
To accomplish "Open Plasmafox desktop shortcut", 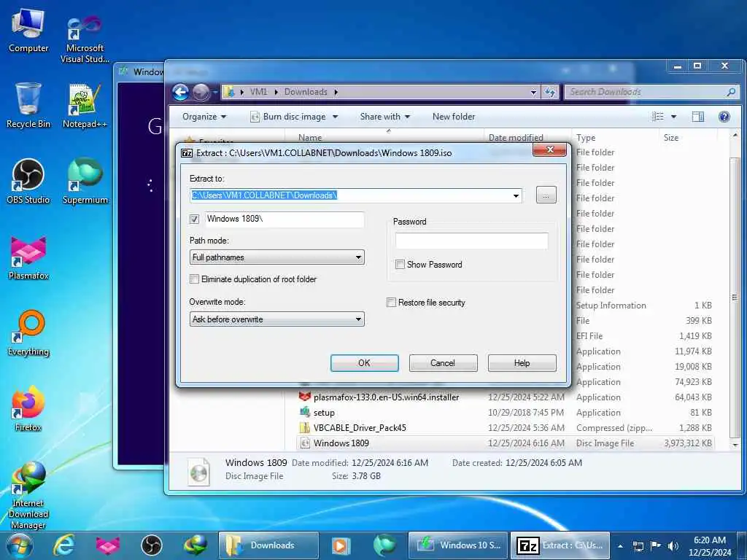I will (x=28, y=257).
